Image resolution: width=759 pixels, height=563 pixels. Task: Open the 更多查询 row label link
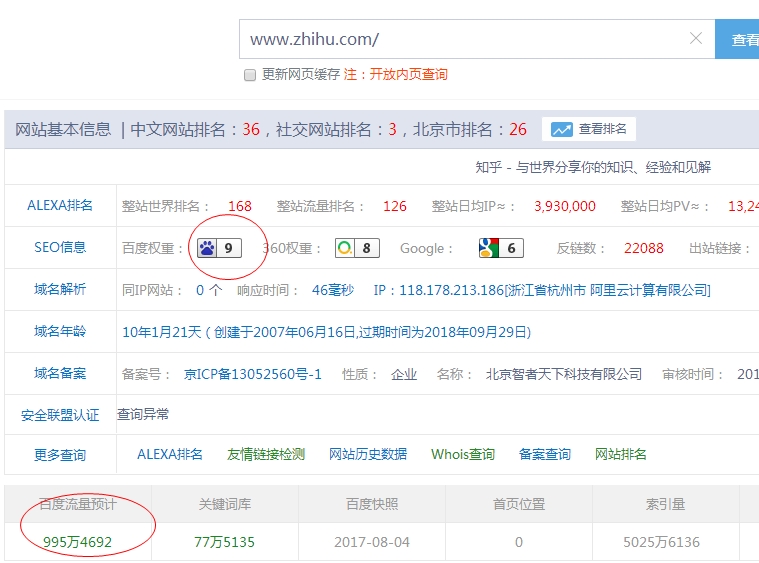(x=60, y=455)
